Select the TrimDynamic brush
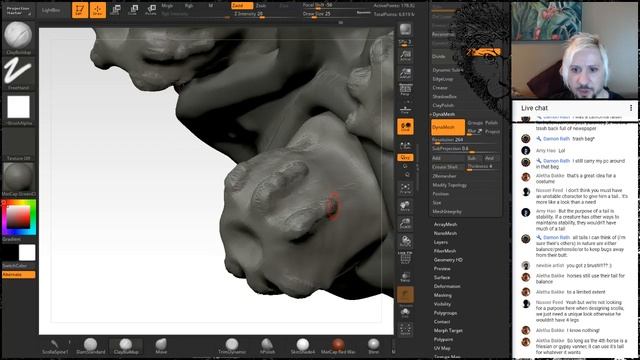 tap(232, 346)
